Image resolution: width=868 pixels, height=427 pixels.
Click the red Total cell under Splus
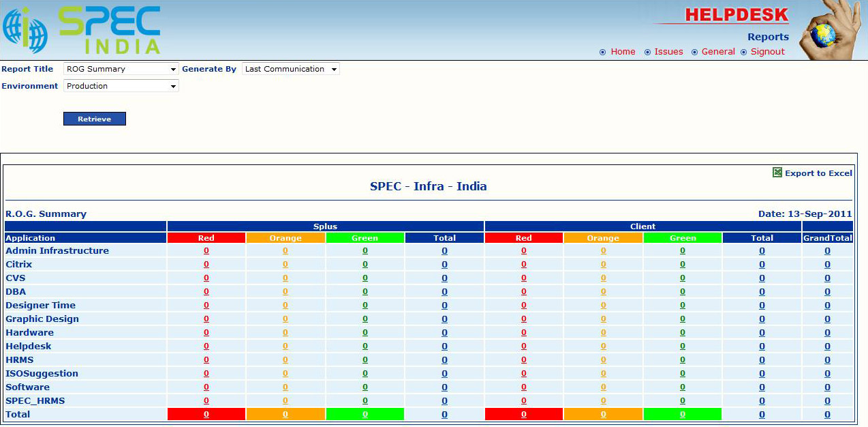pyautogui.click(x=206, y=414)
